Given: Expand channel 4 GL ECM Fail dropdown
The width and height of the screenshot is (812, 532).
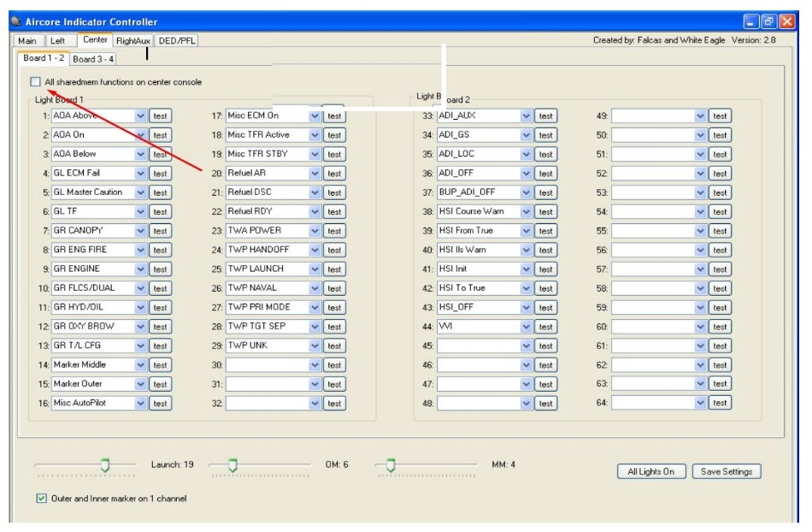Looking at the screenshot, I should [141, 174].
